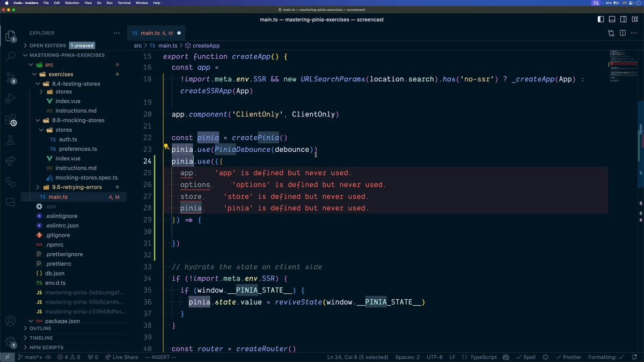Open the Go menu
The image size is (644, 362).
pyautogui.click(x=99, y=3)
